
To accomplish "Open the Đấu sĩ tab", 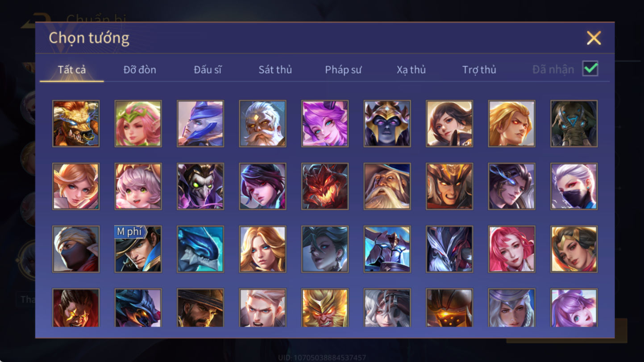I will tap(208, 70).
